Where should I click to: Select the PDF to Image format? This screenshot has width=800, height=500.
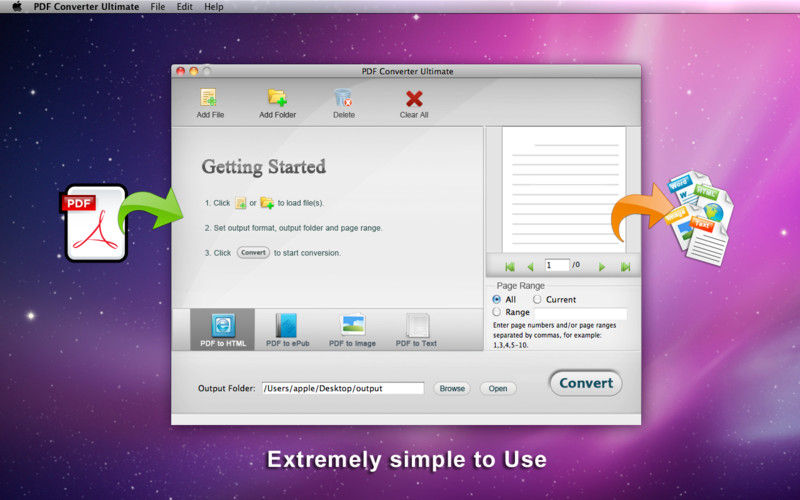[x=353, y=330]
